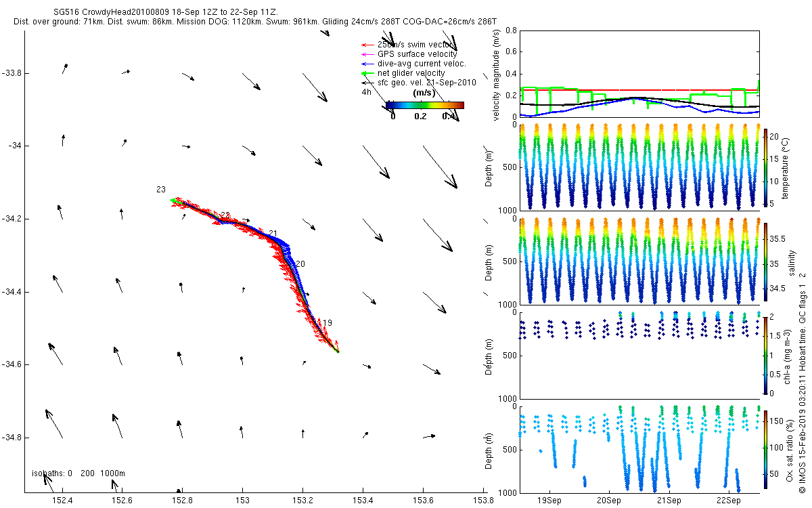Screen dimensions: 812x508
Task: Click the '-34.8' latitude tick label
Action: [x=11, y=438]
